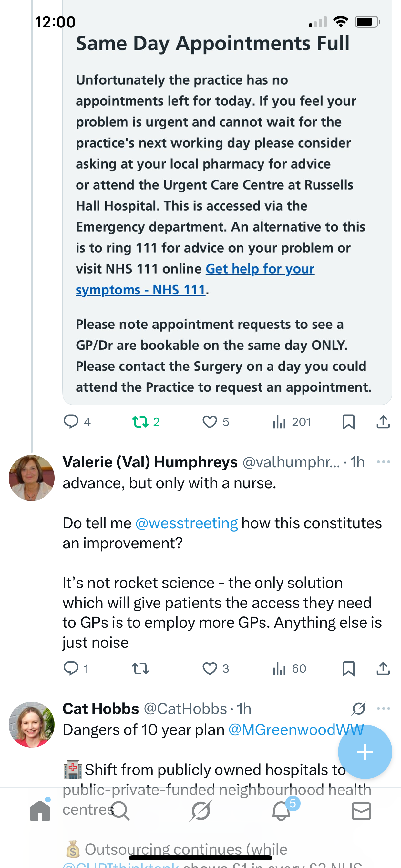Screen dimensions: 401x868
Task: Reply to Valerie Humphreys' post
Action: (71, 668)
